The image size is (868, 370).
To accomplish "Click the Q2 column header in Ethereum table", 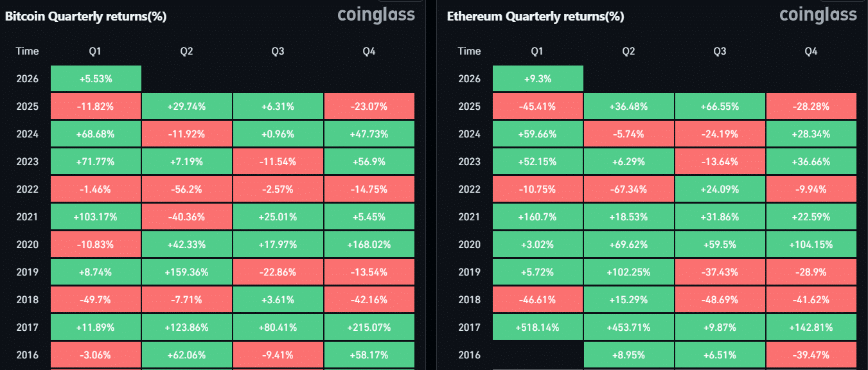I will click(x=628, y=51).
